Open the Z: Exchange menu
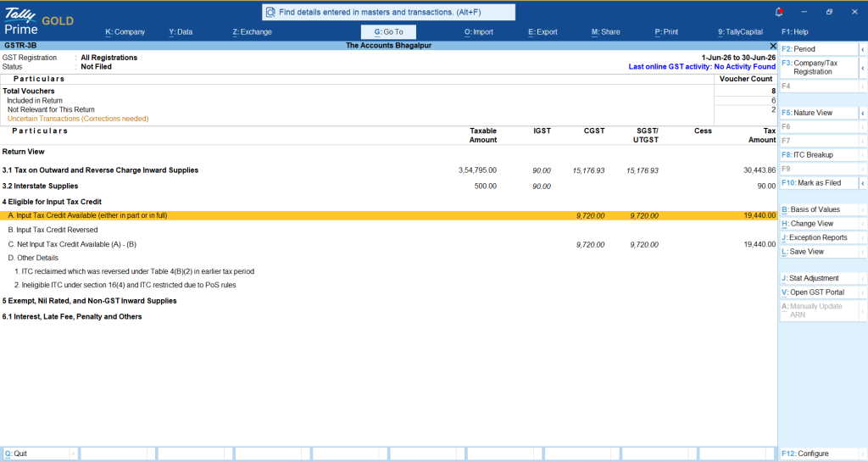This screenshot has height=462, width=868. click(x=253, y=32)
